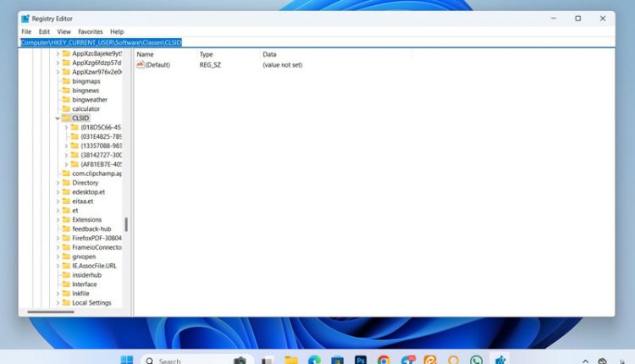
Task: Expand the {AF81EB7E key
Action: pyautogui.click(x=66, y=164)
